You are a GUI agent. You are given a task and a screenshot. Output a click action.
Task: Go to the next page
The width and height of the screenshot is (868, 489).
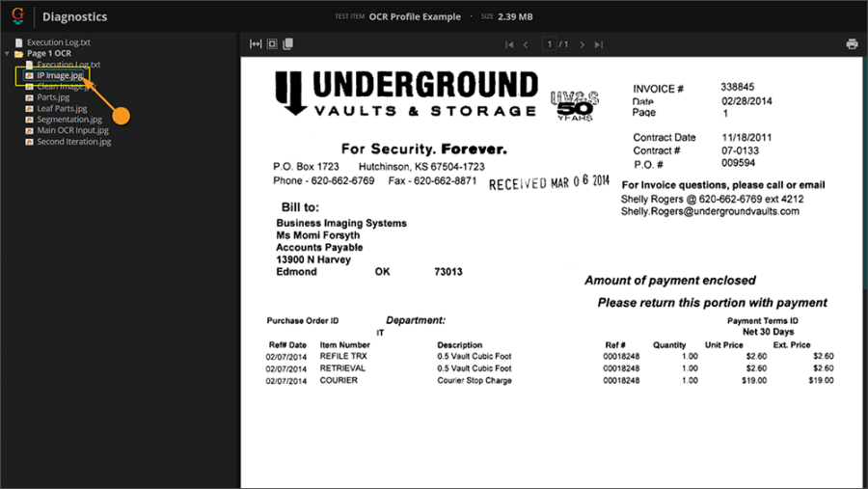point(582,45)
